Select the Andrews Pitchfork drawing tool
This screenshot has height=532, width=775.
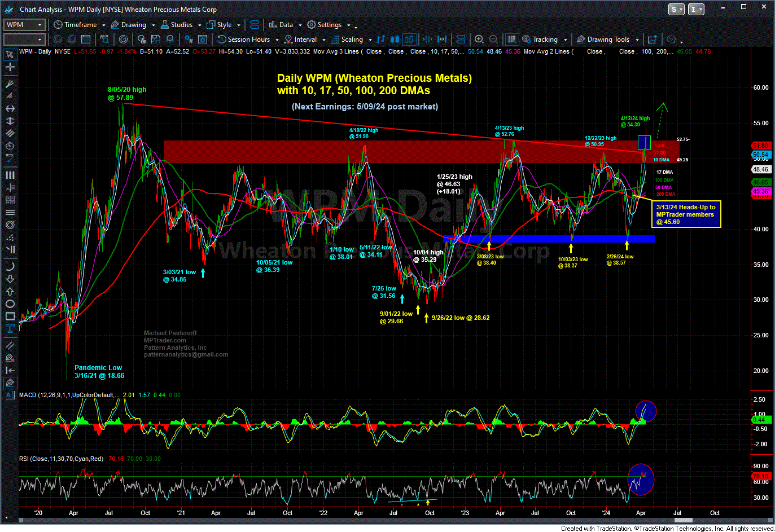click(x=10, y=83)
